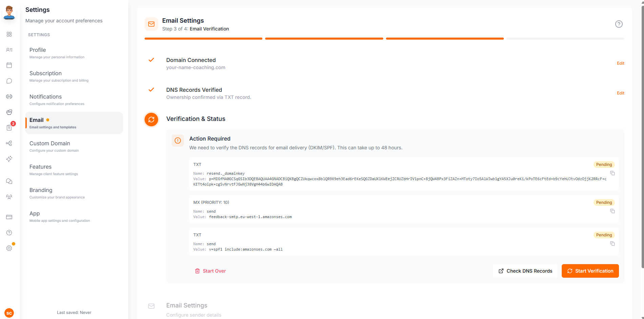The width and height of the screenshot is (644, 319).
Task: Open the clients icon in the sidebar
Action: click(9, 50)
